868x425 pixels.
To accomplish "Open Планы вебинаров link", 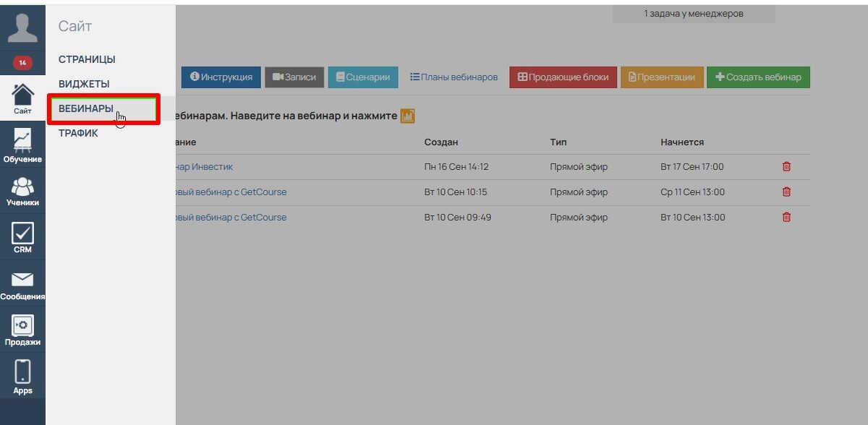I will (454, 77).
